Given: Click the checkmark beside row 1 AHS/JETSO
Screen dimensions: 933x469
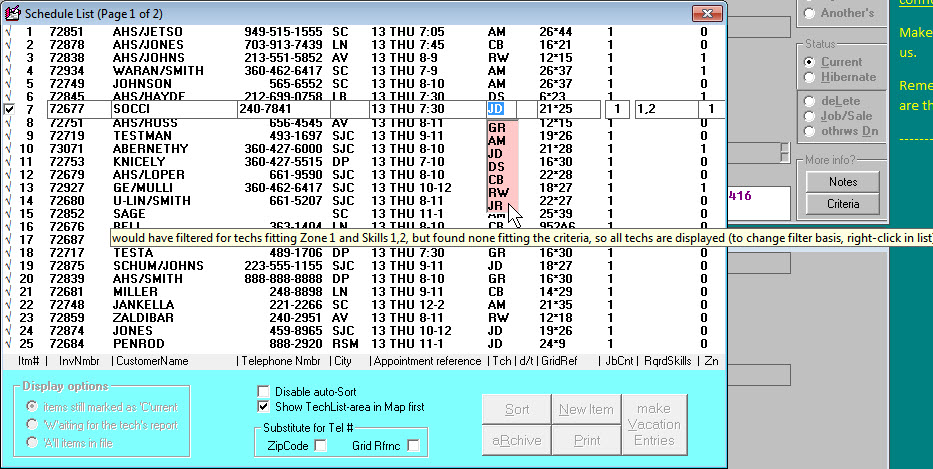Looking at the screenshot, I should 8,32.
